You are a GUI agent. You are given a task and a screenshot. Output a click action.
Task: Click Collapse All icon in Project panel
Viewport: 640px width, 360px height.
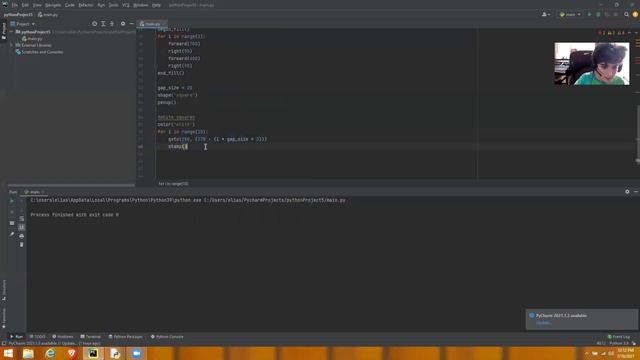pyautogui.click(x=112, y=24)
